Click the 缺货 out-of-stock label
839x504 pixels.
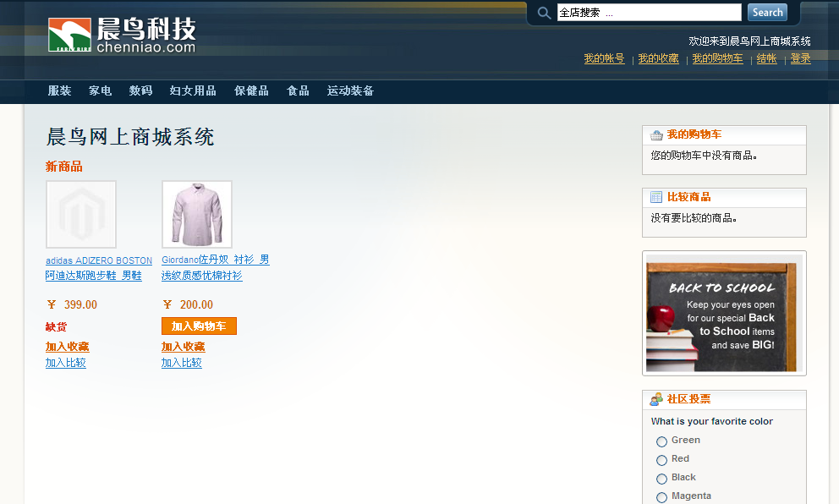coord(56,327)
